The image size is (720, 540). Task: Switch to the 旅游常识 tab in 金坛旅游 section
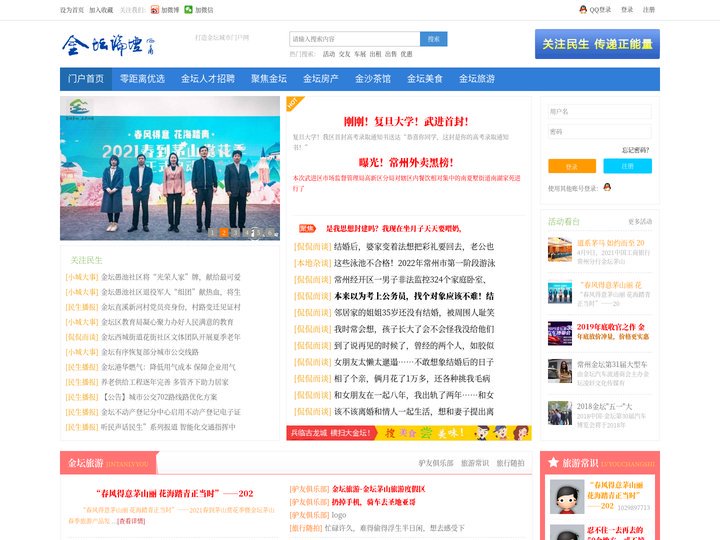pos(475,463)
